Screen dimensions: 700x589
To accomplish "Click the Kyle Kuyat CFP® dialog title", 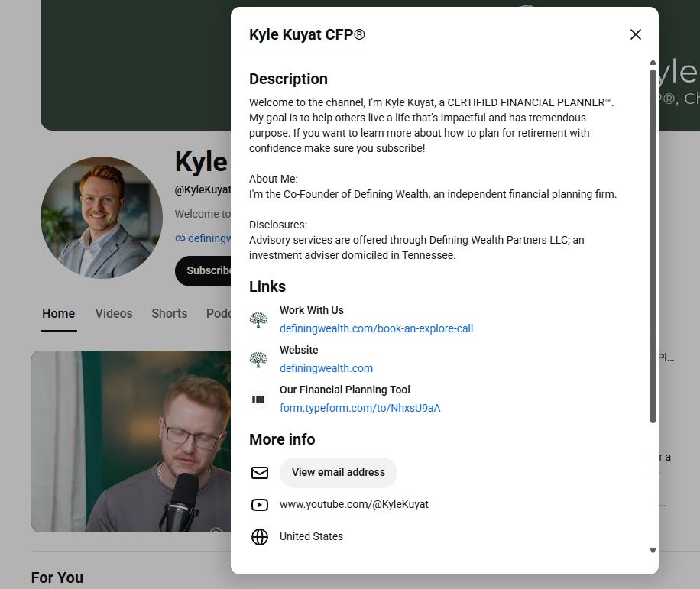I will [x=306, y=34].
